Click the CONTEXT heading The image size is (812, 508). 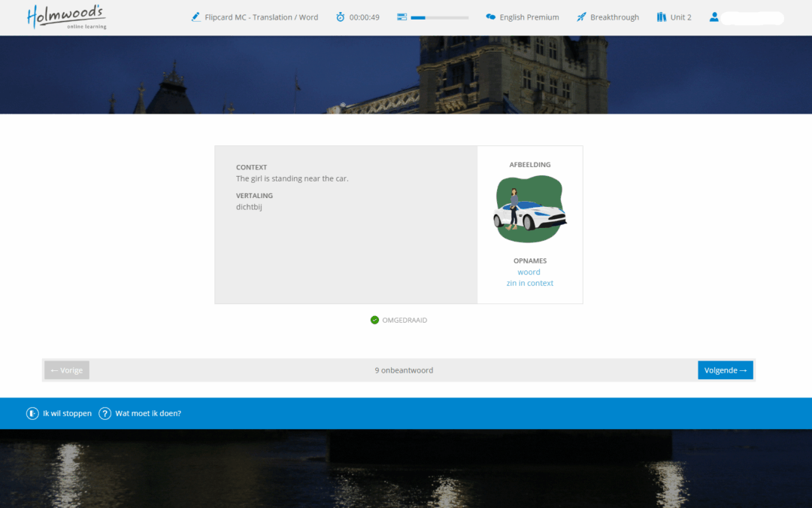click(252, 167)
